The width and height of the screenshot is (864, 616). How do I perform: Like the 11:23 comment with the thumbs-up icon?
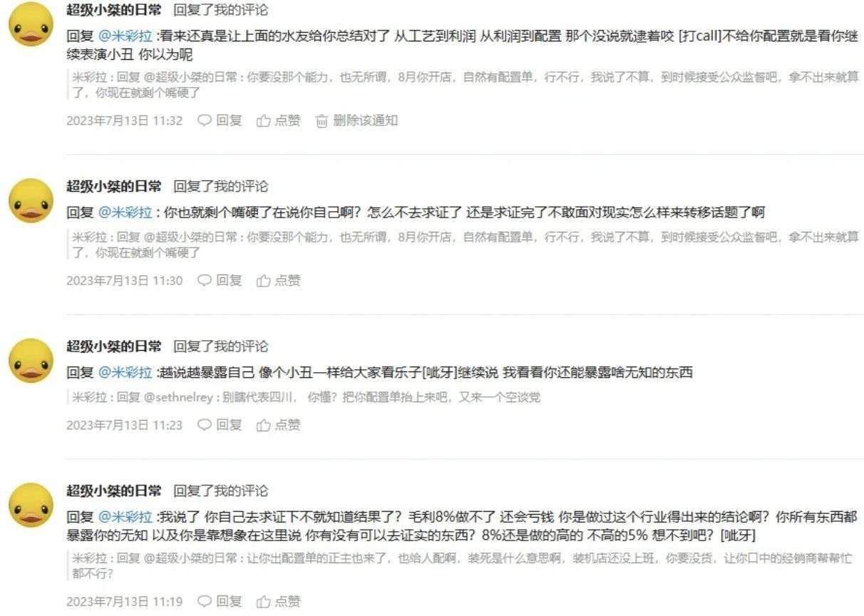(264, 425)
